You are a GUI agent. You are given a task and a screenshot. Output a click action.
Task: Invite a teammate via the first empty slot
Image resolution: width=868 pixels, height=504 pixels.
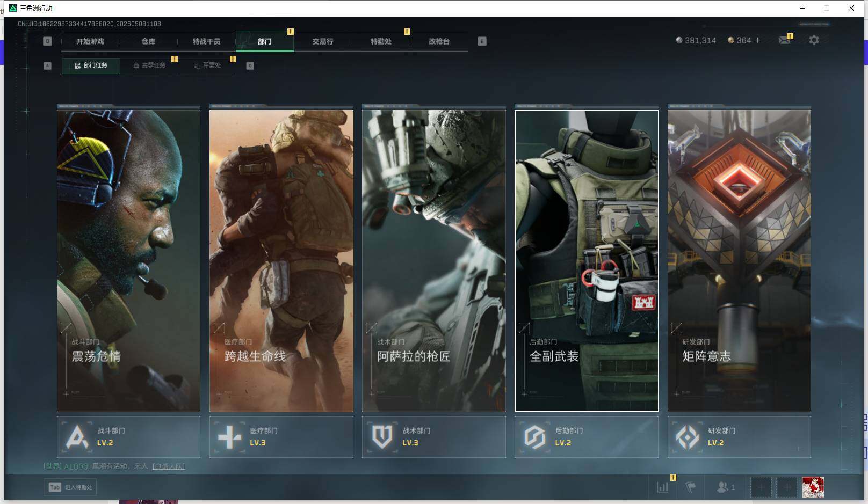(x=761, y=487)
